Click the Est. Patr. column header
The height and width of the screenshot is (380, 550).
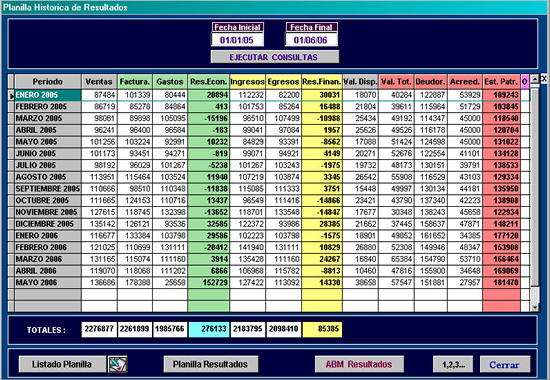tap(502, 82)
